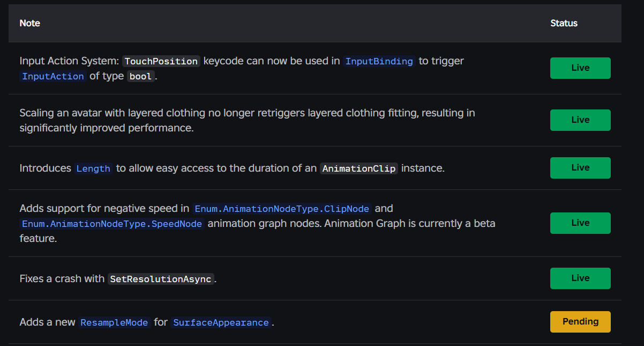Follow the Length property link

point(93,168)
